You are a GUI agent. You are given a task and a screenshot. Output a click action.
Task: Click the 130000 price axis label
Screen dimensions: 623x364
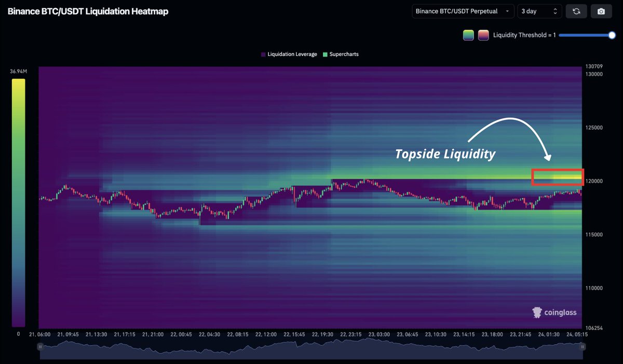pos(594,74)
